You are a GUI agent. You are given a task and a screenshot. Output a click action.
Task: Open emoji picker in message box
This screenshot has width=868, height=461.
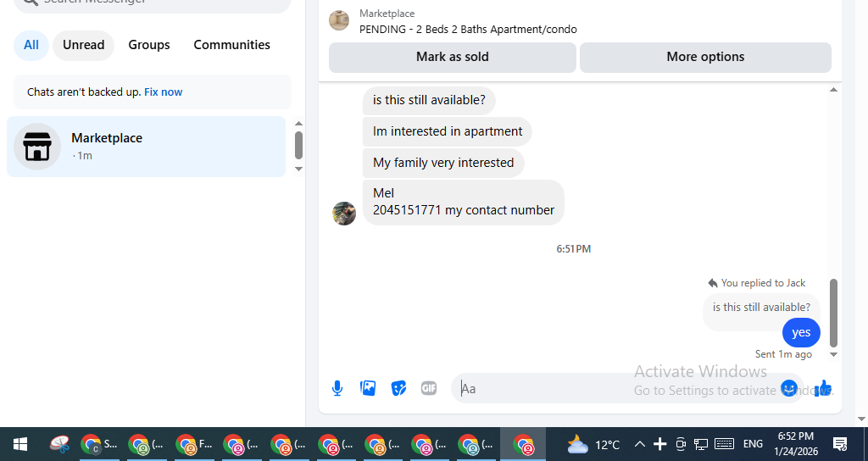pyautogui.click(x=789, y=388)
